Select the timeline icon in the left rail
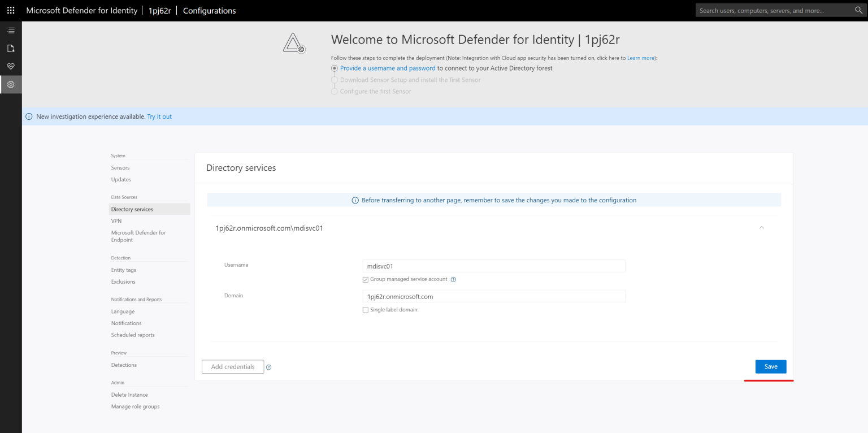The image size is (868, 433). (x=11, y=30)
